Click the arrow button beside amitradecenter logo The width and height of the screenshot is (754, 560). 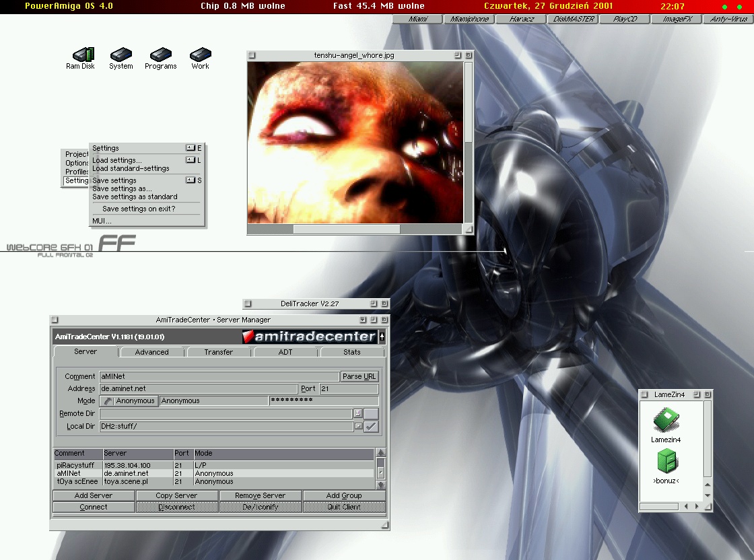coord(383,337)
